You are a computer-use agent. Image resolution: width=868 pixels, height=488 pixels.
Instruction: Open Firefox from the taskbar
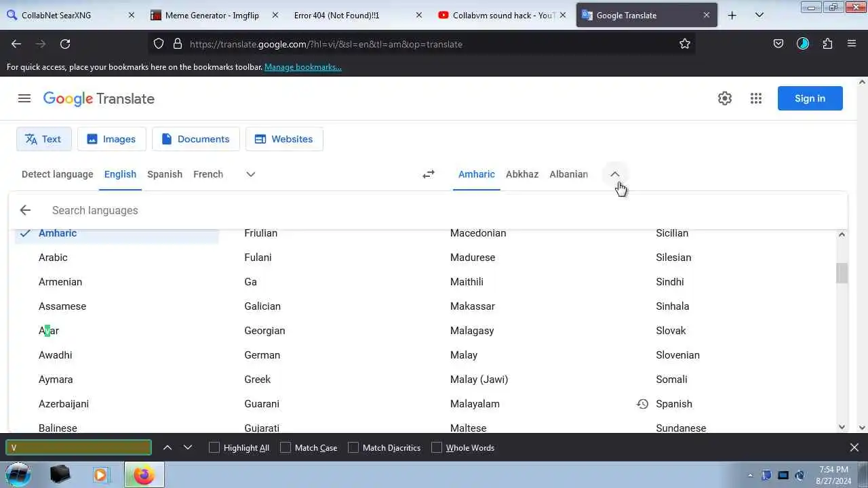point(144,474)
